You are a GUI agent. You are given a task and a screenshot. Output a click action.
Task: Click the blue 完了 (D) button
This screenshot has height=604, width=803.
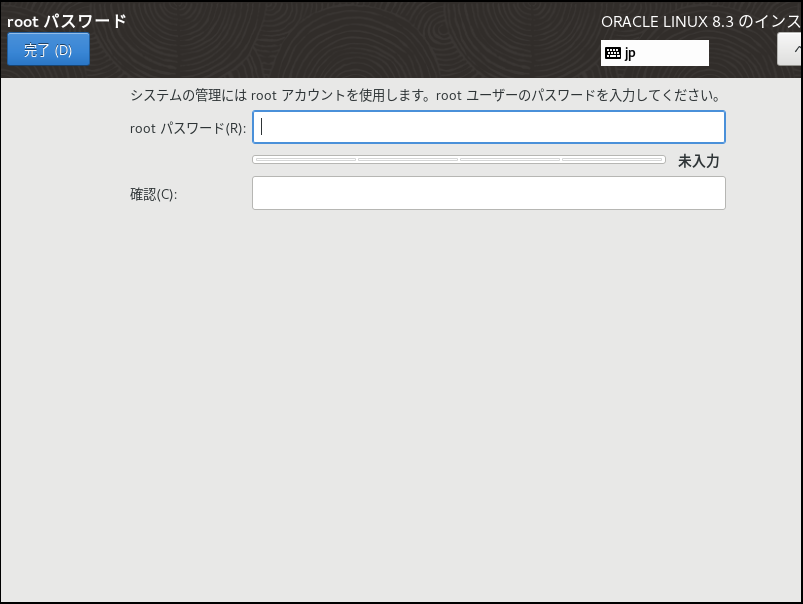[48, 50]
